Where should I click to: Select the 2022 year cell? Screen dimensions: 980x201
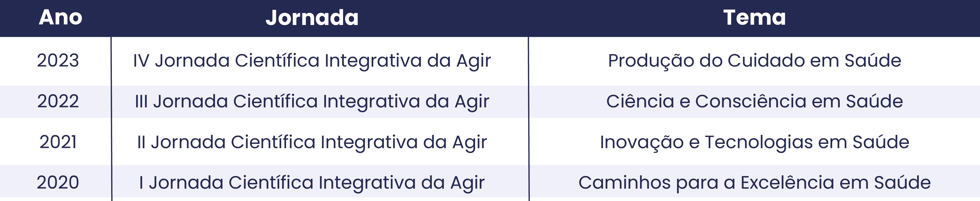tap(58, 101)
